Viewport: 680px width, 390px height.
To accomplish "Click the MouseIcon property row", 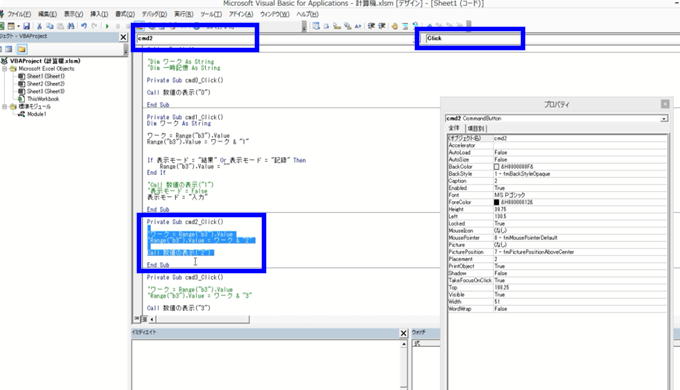I will tap(557, 230).
